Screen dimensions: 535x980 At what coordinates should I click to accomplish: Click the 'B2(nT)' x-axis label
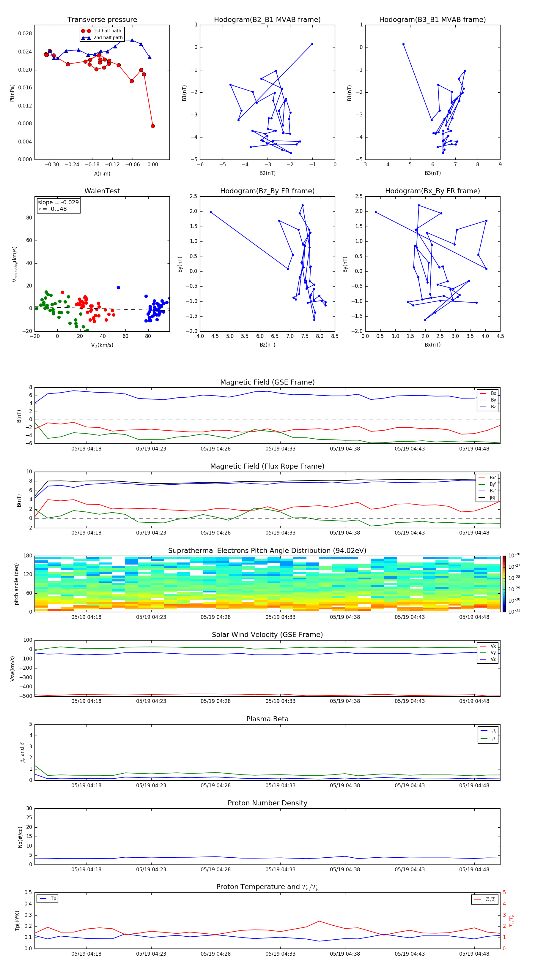tap(267, 173)
